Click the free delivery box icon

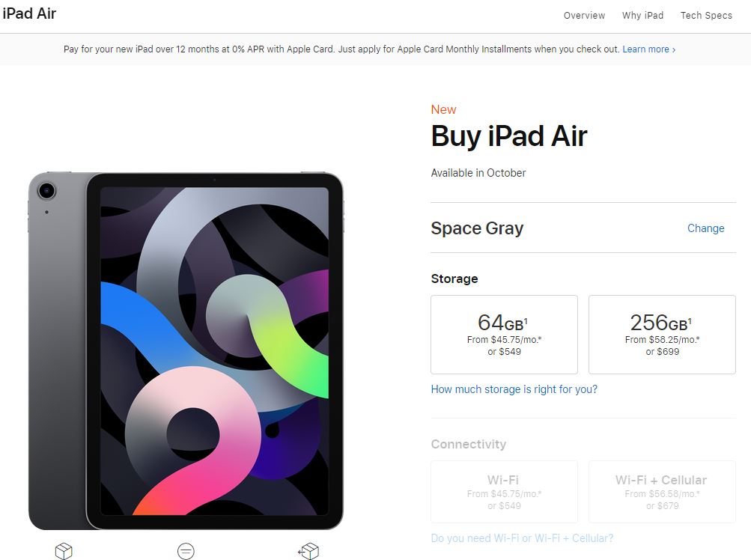[x=64, y=551]
